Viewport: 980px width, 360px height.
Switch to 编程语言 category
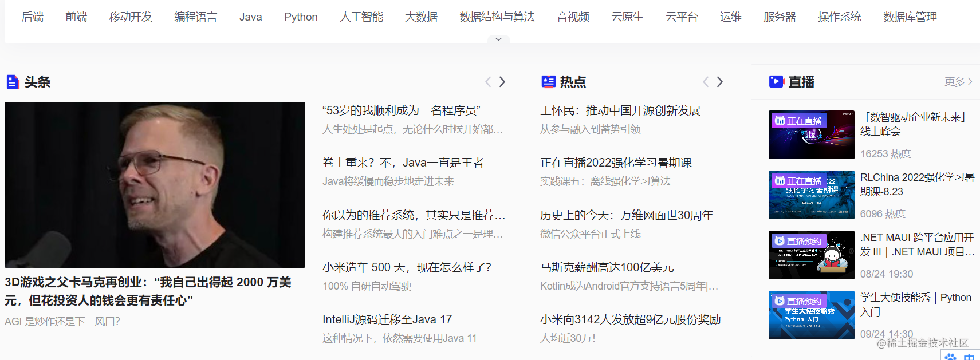pos(196,17)
